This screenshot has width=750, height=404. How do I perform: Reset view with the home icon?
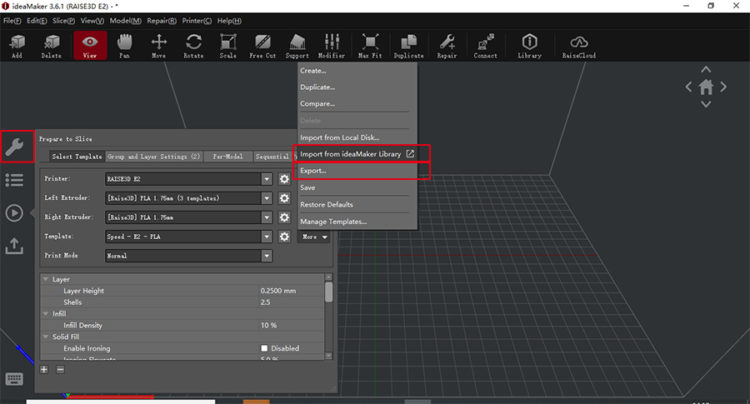point(706,87)
